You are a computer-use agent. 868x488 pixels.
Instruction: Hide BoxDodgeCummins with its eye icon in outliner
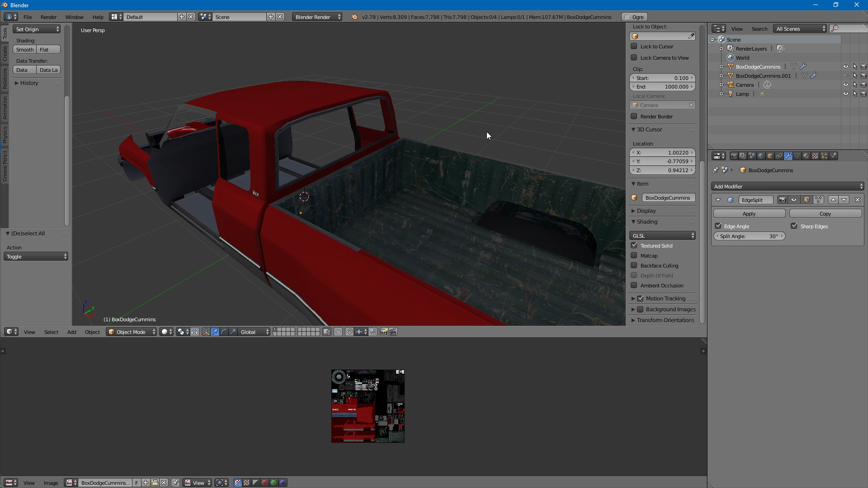pos(846,66)
